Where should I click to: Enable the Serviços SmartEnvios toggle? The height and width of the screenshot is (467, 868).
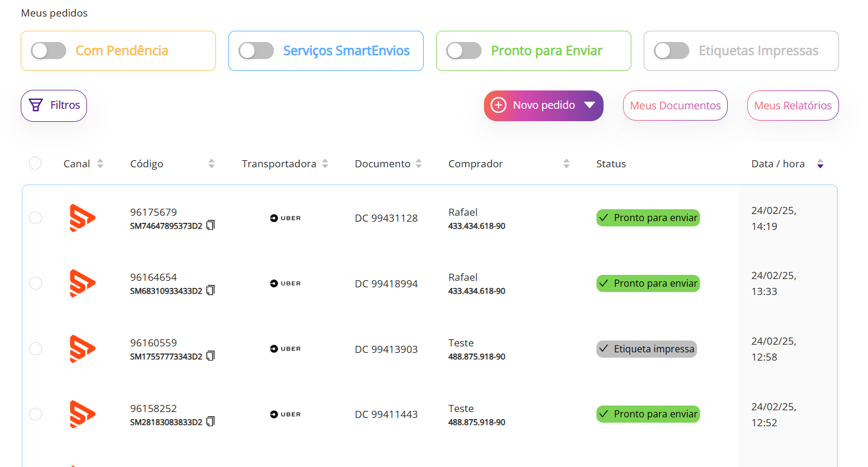[256, 51]
